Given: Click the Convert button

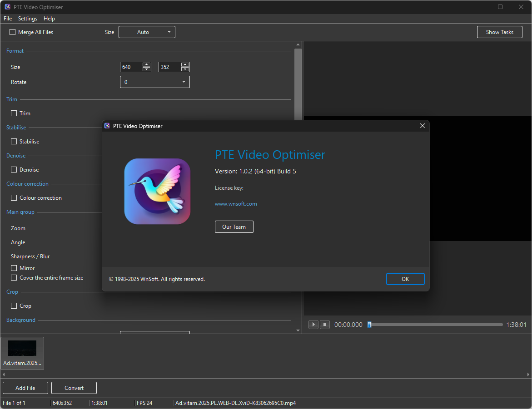Looking at the screenshot, I should click(x=74, y=388).
